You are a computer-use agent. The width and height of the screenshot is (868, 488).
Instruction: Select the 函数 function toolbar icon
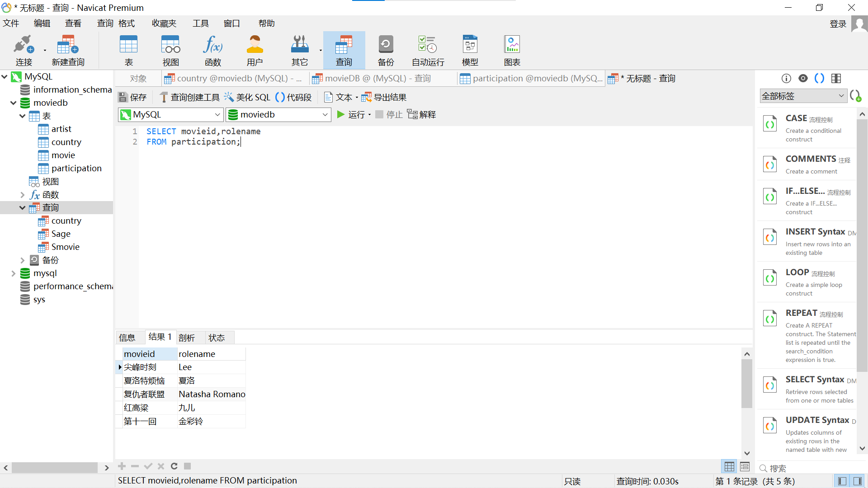coord(212,51)
